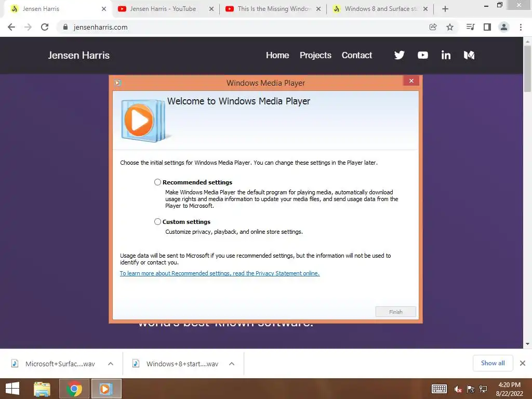Close the downloads bar
The height and width of the screenshot is (399, 532).
coord(523,363)
